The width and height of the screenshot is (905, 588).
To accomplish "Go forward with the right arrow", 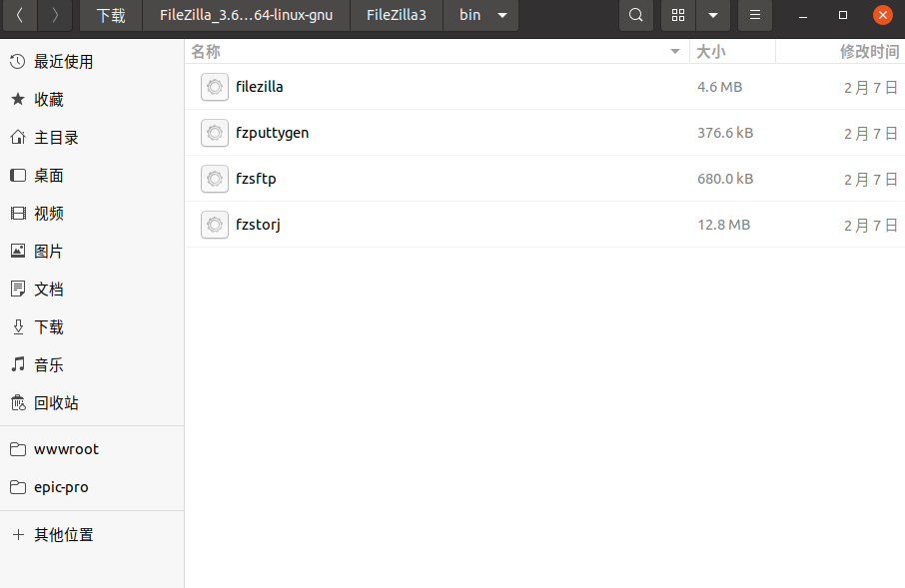I will pos(55,15).
